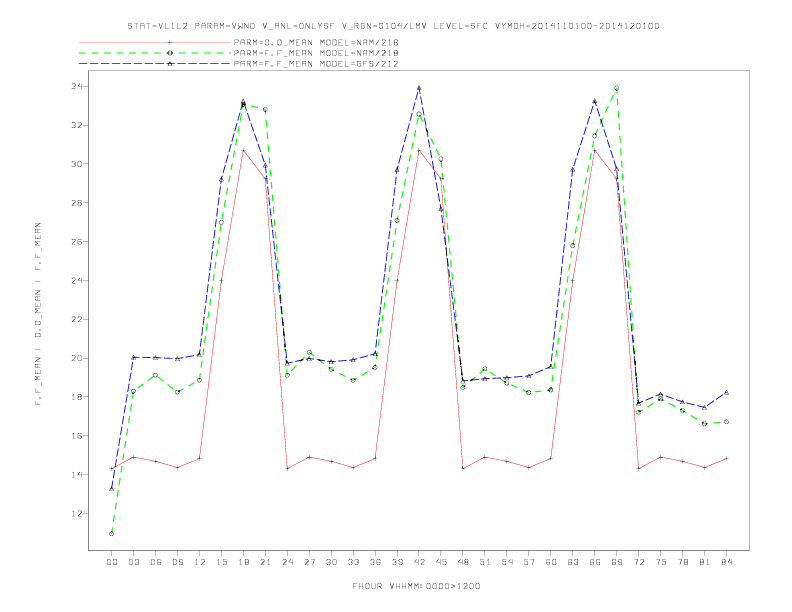Click y-axis tick label 28

pyautogui.click(x=76, y=202)
